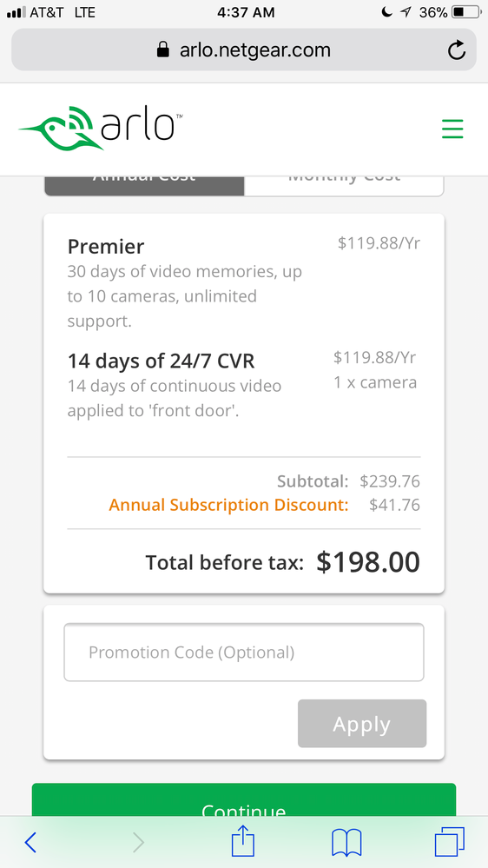Tap the battery indicator in status bar

[x=467, y=12]
